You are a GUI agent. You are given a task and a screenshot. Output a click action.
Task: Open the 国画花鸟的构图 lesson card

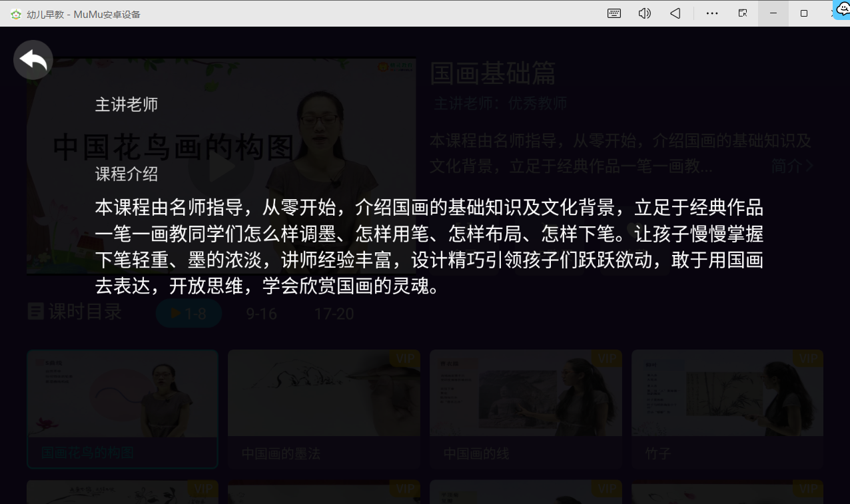123,409
